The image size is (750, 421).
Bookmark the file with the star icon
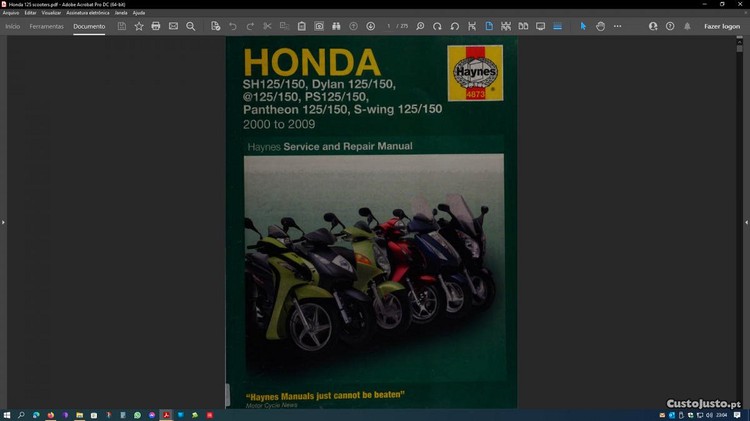tap(139, 26)
